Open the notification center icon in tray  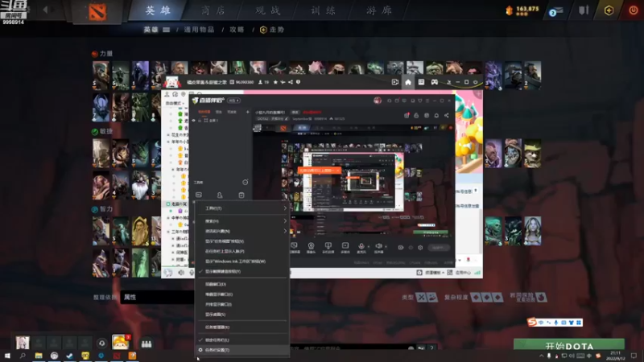coord(634,356)
